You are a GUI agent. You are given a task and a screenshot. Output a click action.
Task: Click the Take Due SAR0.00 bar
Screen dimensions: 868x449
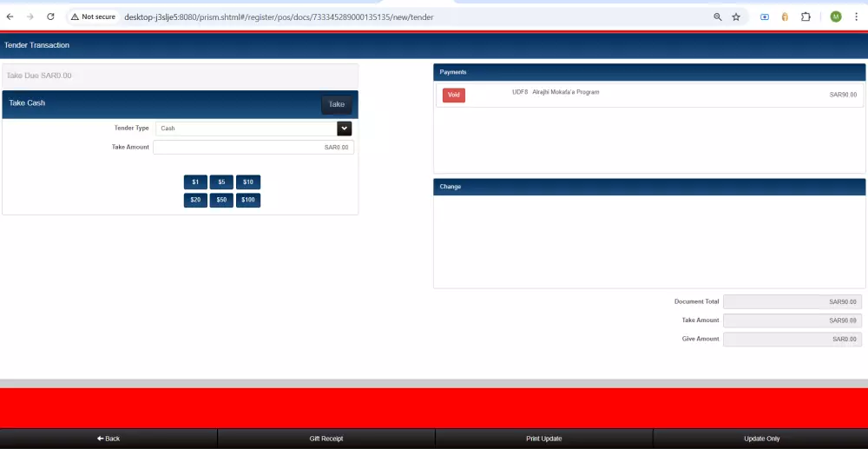pyautogui.click(x=180, y=76)
